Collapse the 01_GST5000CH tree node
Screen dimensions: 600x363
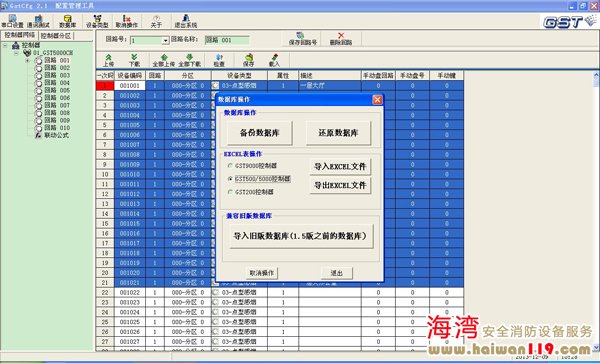tap(16, 53)
